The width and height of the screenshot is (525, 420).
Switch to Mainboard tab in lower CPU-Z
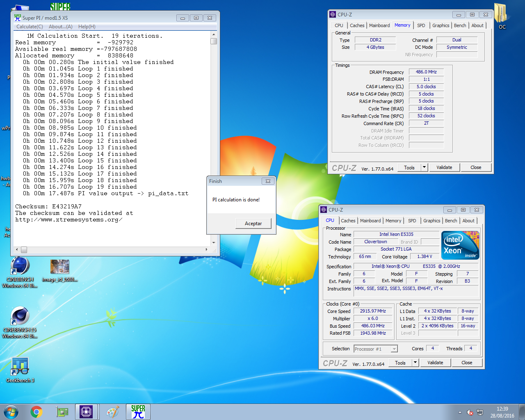pos(370,221)
